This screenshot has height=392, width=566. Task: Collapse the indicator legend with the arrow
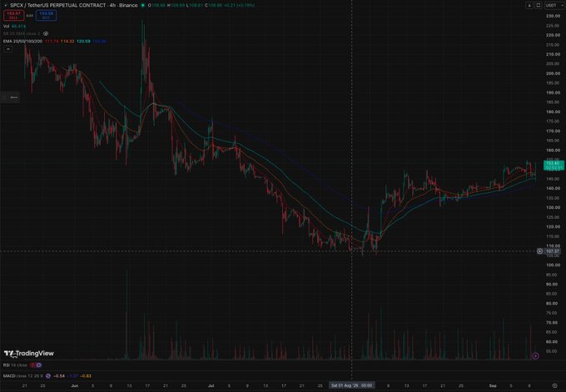pyautogui.click(x=7, y=49)
